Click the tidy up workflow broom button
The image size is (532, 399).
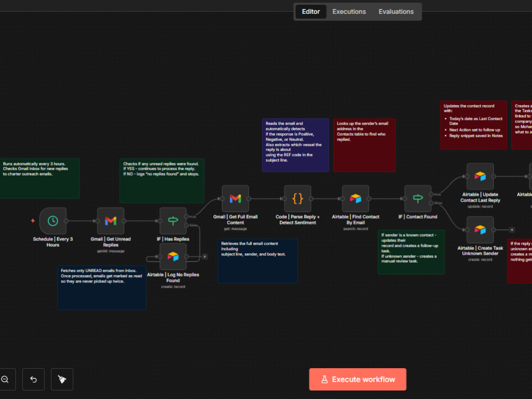(62, 379)
